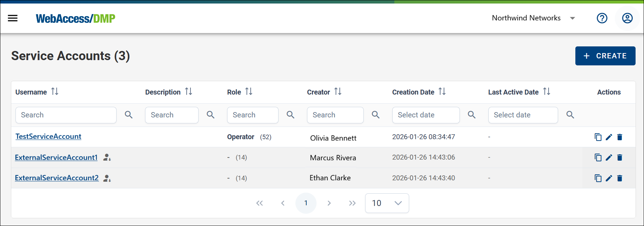
Task: Click creator name Marcus Rivera
Action: pyautogui.click(x=333, y=158)
